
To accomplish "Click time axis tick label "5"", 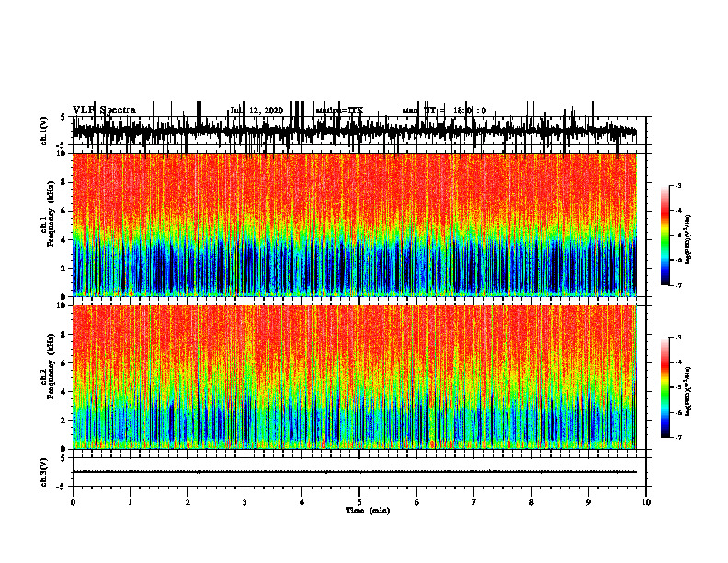I will [359, 502].
